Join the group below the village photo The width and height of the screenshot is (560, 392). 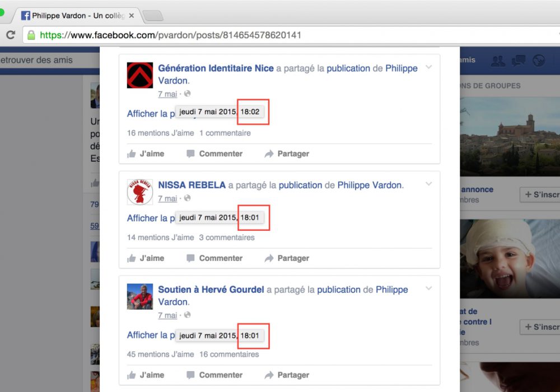coord(540,194)
